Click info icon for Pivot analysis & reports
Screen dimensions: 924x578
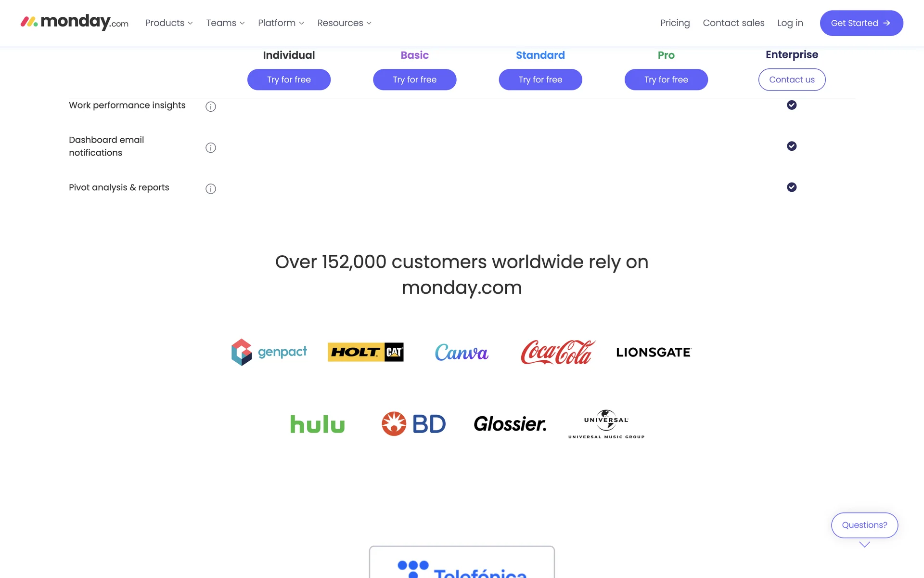pyautogui.click(x=211, y=189)
